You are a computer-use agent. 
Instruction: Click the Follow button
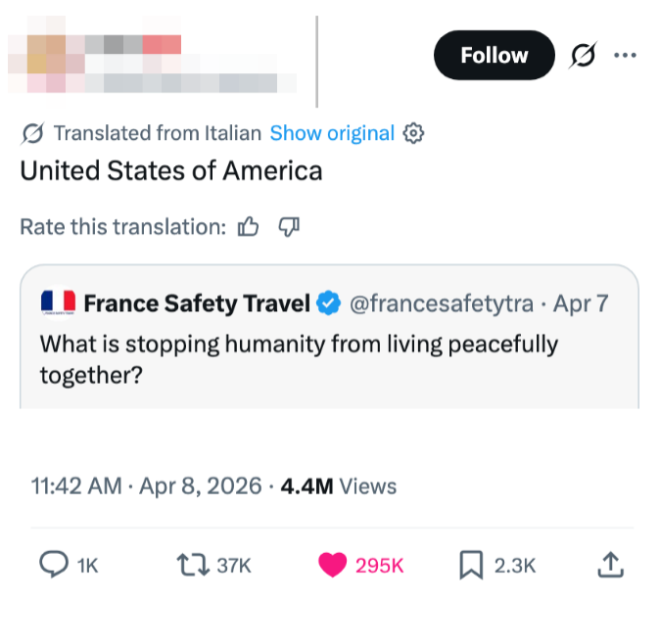pyautogui.click(x=494, y=56)
